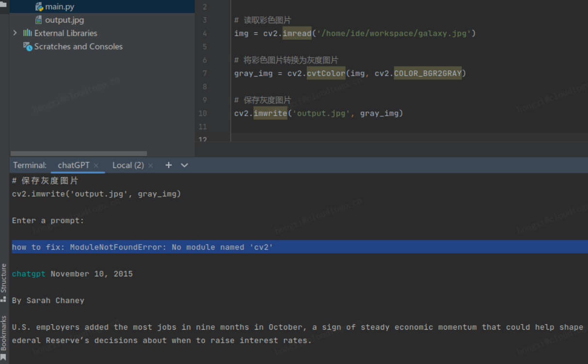
Task: Close the chatGPT terminal tab
Action: [x=96, y=166]
